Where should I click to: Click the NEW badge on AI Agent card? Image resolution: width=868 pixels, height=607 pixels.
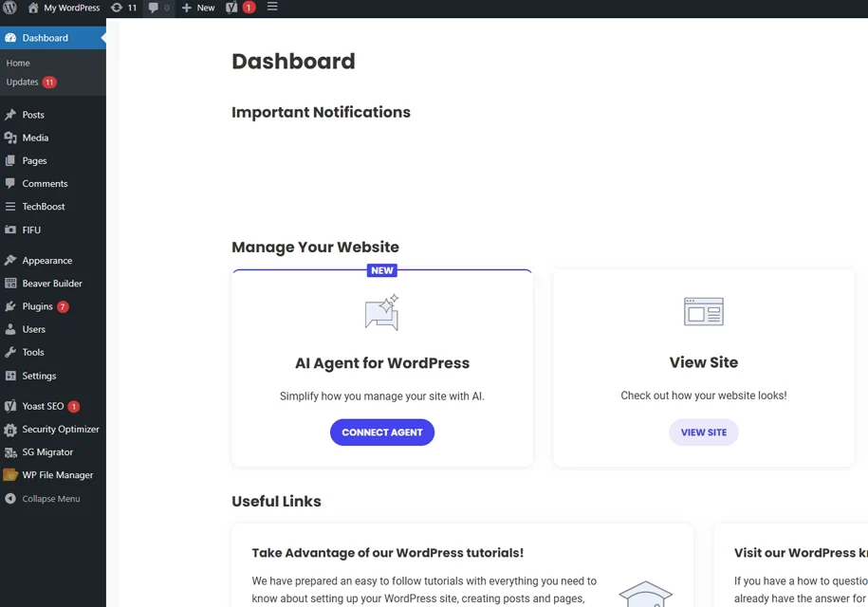382,270
